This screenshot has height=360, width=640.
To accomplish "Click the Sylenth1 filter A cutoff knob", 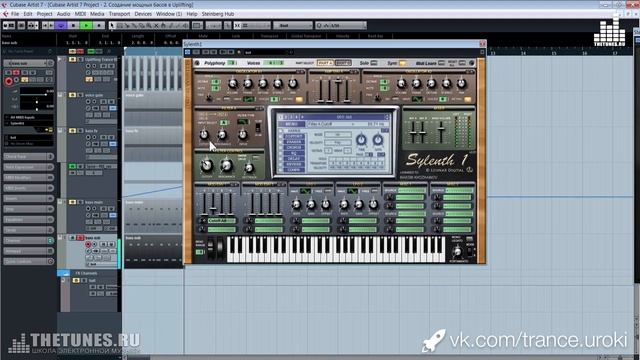I will pos(204,134).
